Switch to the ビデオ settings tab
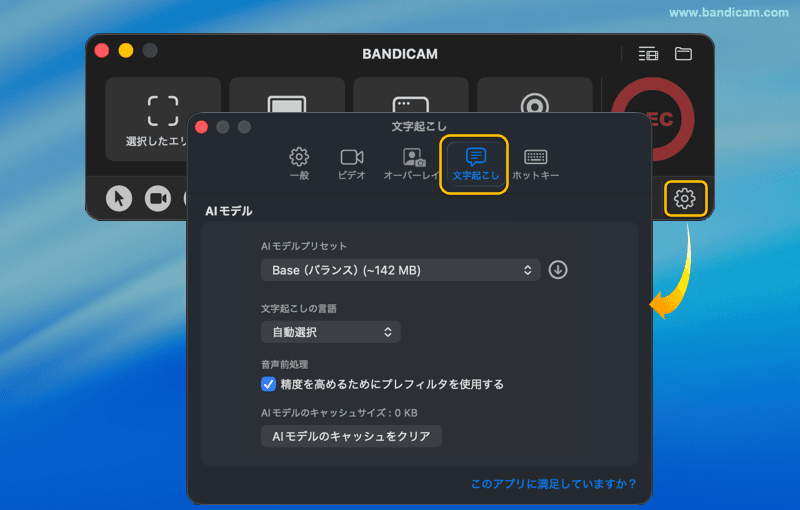The image size is (800, 510). (352, 163)
